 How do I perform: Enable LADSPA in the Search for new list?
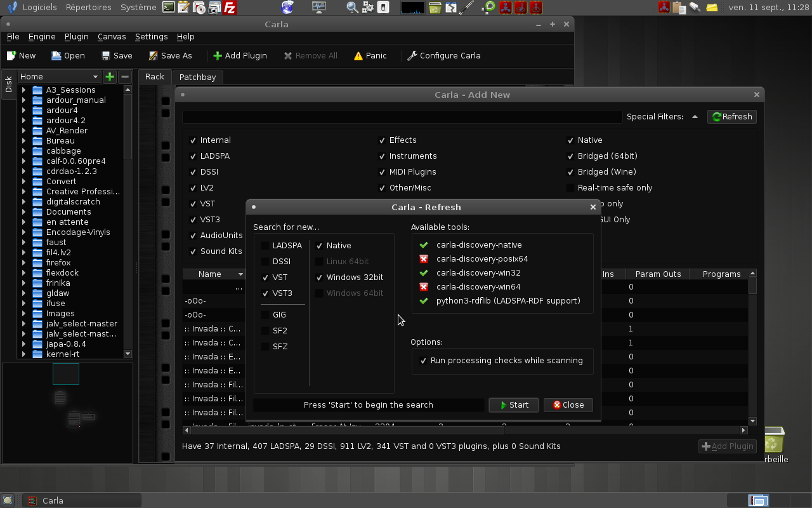tap(265, 246)
